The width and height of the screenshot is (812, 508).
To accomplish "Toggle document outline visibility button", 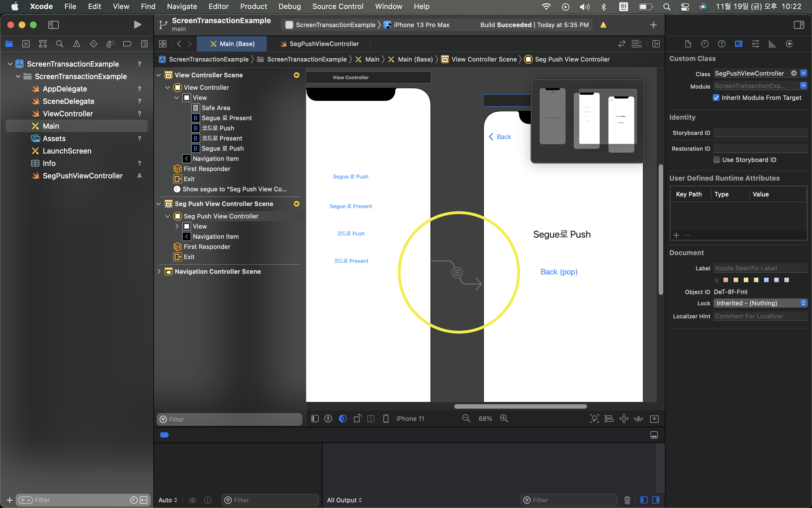I will (x=315, y=419).
